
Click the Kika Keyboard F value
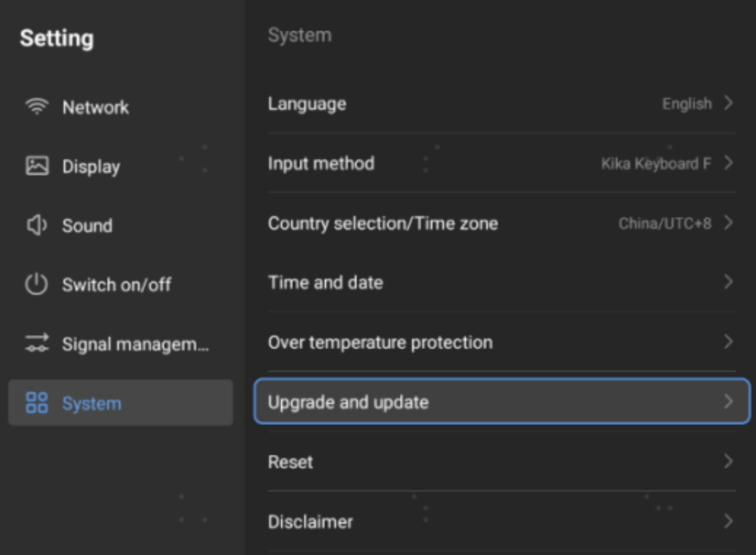coord(656,164)
